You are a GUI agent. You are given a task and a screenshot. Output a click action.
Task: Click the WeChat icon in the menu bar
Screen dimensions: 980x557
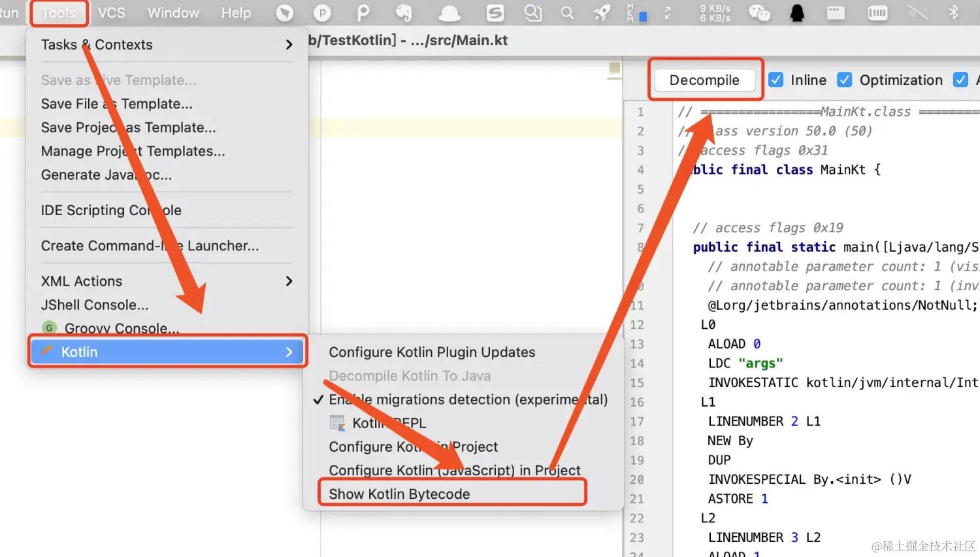click(x=759, y=13)
